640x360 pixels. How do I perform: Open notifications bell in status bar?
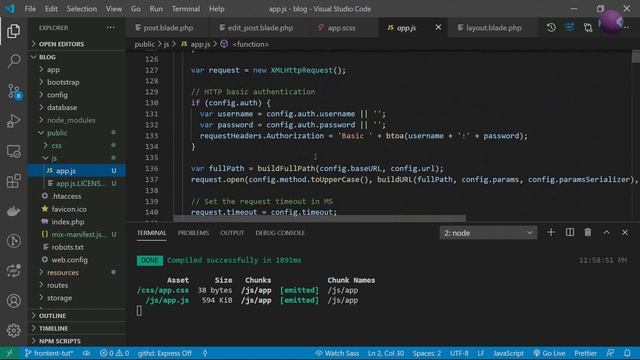(x=627, y=353)
